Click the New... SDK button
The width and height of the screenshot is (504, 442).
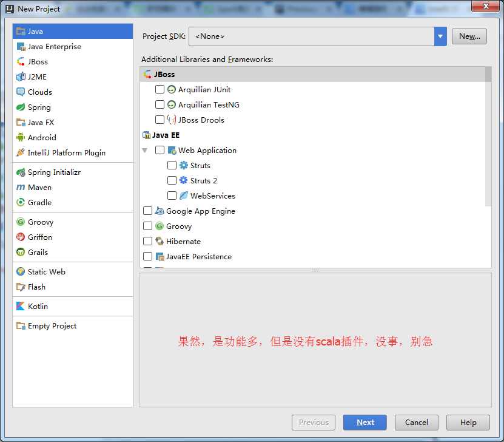[469, 36]
